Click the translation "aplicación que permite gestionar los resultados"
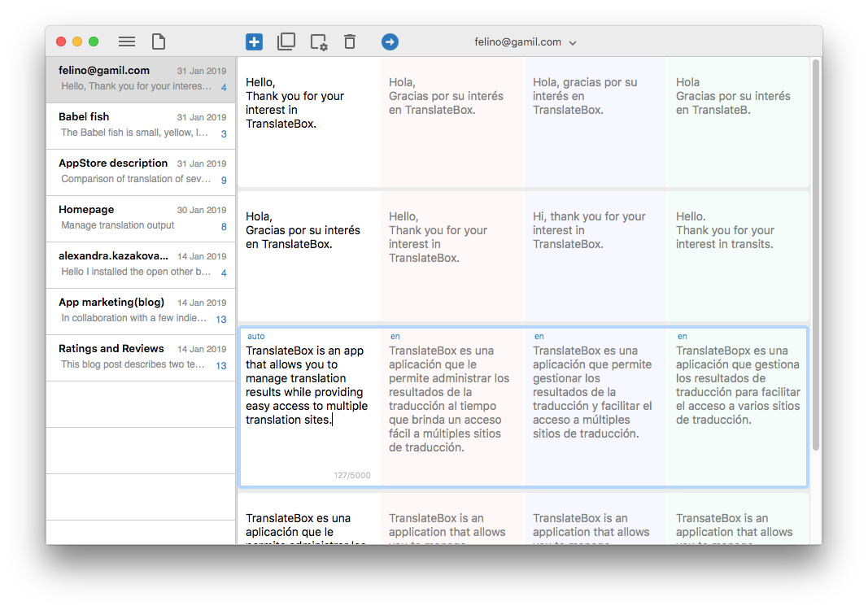 tap(592, 392)
